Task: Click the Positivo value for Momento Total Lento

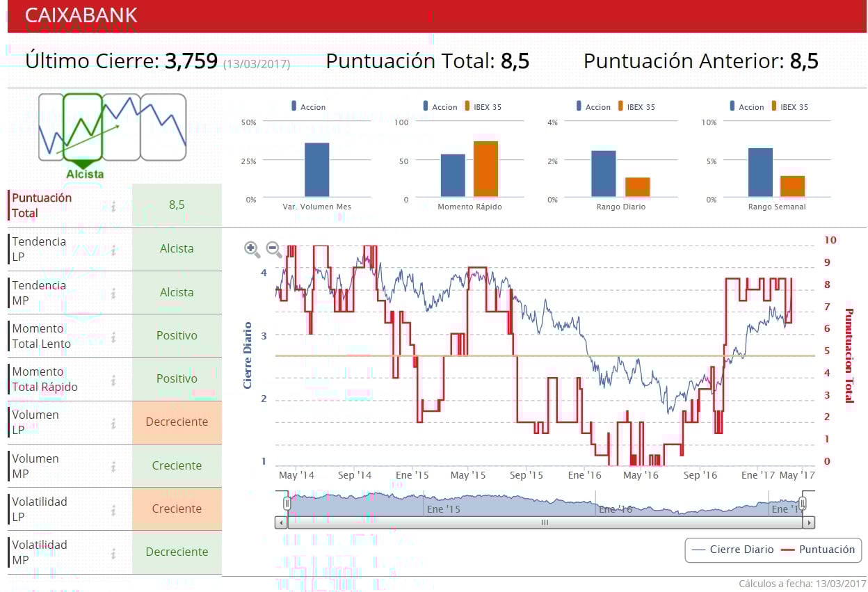Action: click(x=177, y=336)
